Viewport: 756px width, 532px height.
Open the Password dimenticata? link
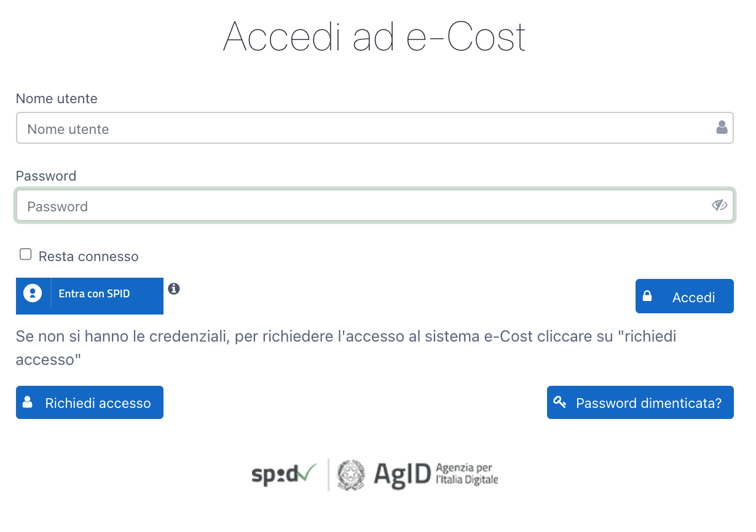point(640,402)
